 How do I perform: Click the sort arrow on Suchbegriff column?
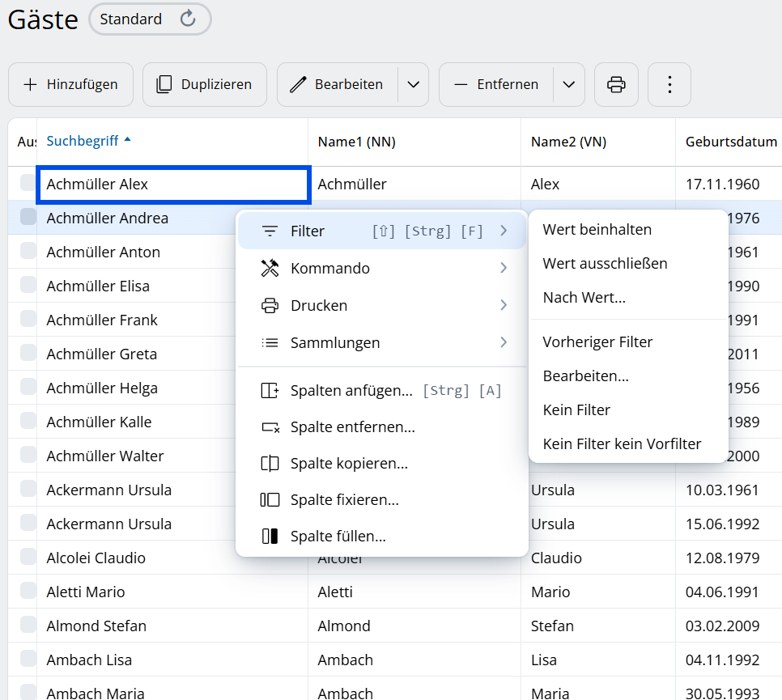pyautogui.click(x=128, y=140)
